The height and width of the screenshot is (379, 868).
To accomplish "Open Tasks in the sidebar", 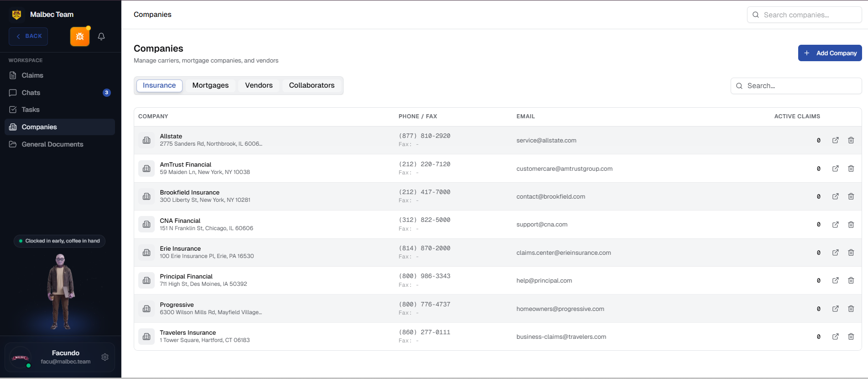I will 60,110.
